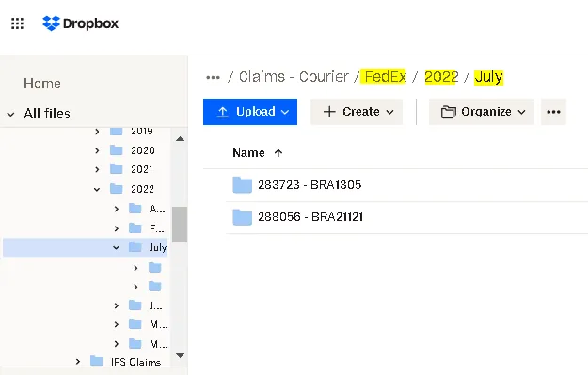
Task: Expand the F... folder chevron
Action: 117,228
